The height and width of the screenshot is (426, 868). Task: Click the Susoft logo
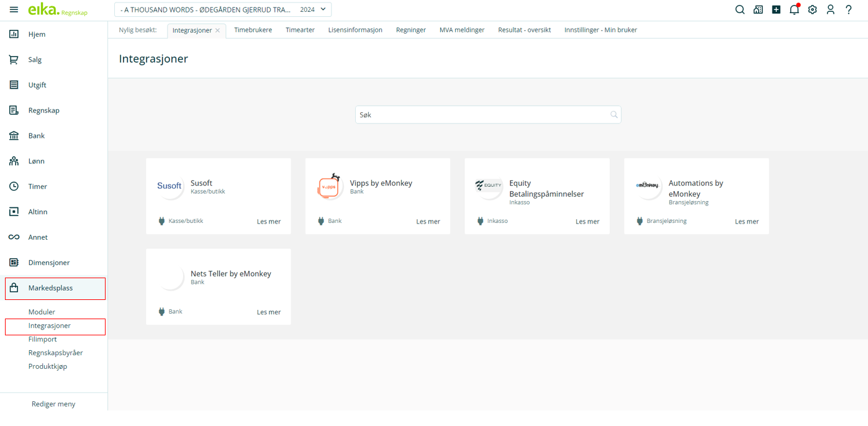169,186
